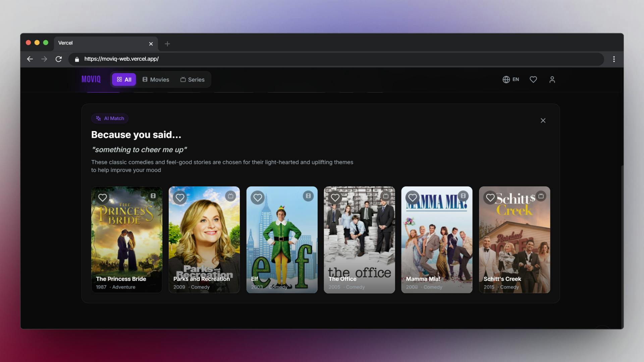Open language selector EN
The image size is (644, 362).
pos(511,79)
